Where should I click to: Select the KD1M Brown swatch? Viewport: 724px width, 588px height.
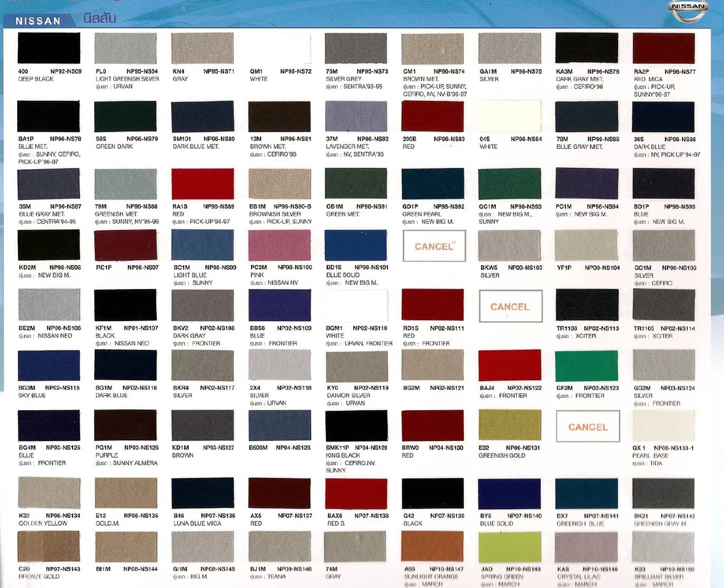point(203,425)
